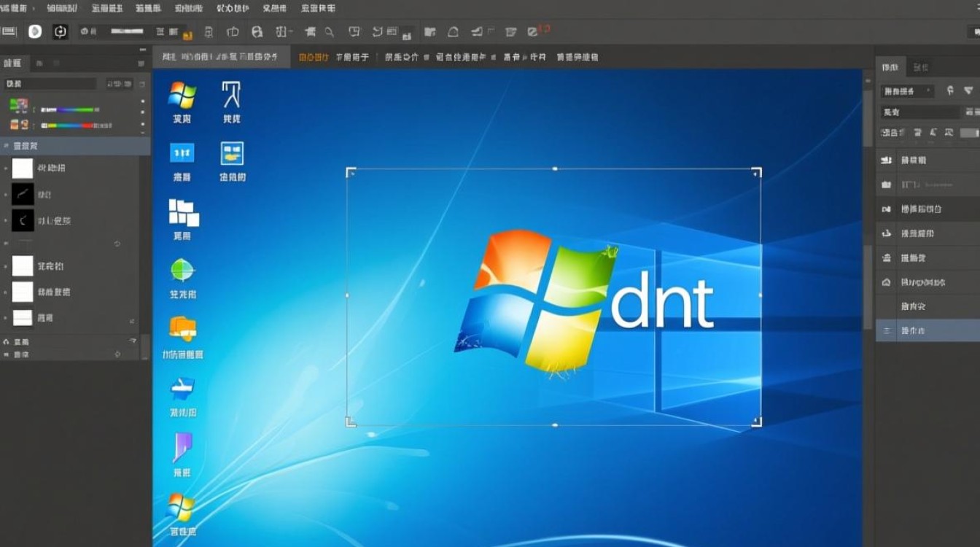This screenshot has height=547, width=980.
Task: Click the curved undo arrow icon in the toolbar
Action: point(378,32)
